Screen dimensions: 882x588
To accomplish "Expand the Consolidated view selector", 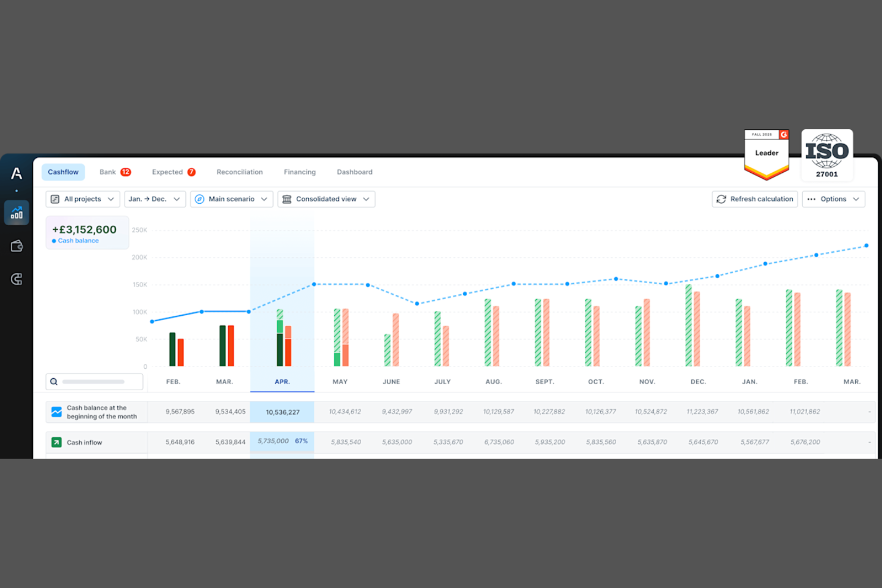I will pos(327,199).
